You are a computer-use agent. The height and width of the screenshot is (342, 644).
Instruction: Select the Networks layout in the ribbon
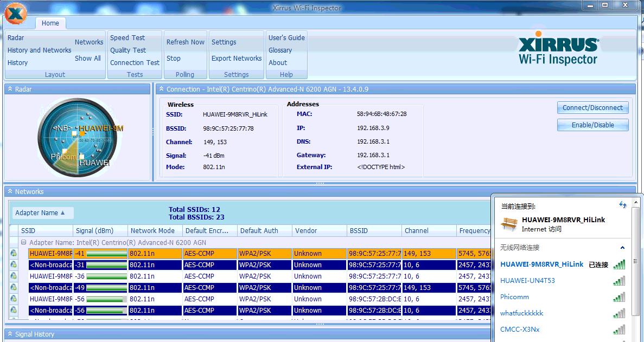point(89,42)
